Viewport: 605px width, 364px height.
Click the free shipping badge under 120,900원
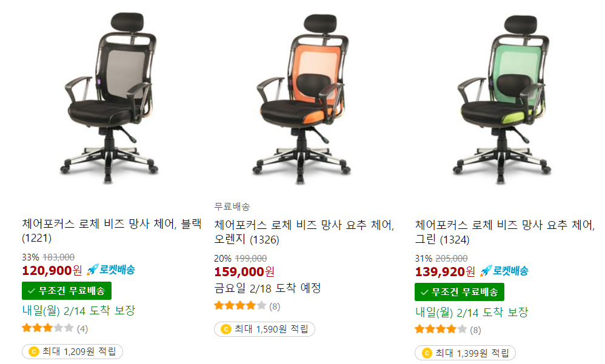pyautogui.click(x=67, y=291)
